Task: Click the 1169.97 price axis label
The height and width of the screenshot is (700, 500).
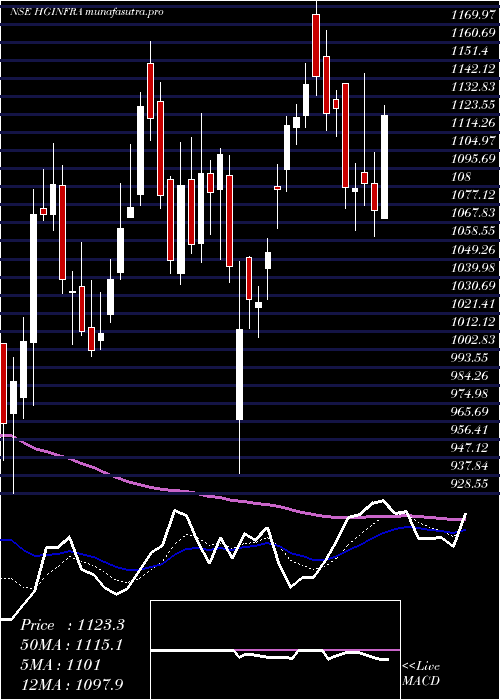Action: (472, 15)
